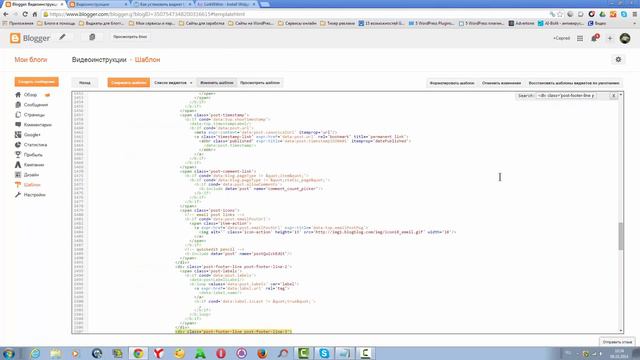Click the Chrome taskbar icon
This screenshot has height=360, width=640.
[138, 353]
